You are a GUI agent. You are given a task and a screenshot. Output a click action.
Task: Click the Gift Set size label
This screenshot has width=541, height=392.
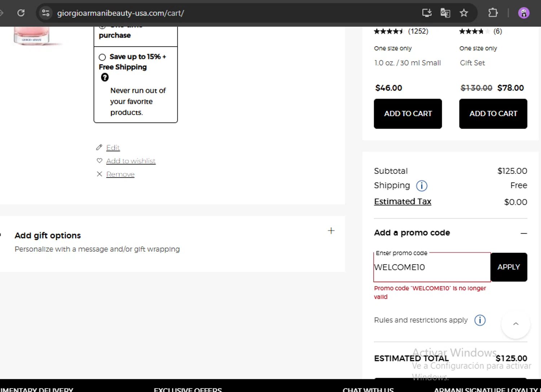coord(472,63)
